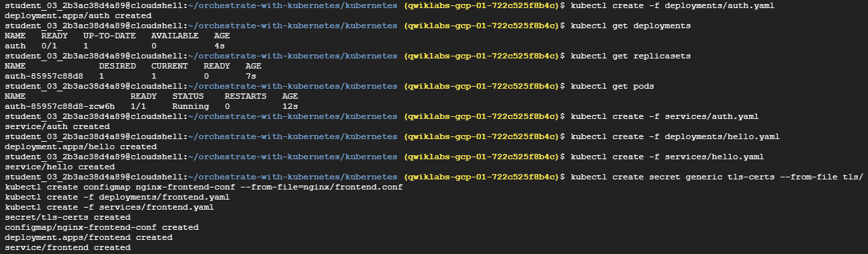Select the 'kubectl create configmap nginx-frontend-conf' line
Screen dimensions: 868x254
coord(204,187)
